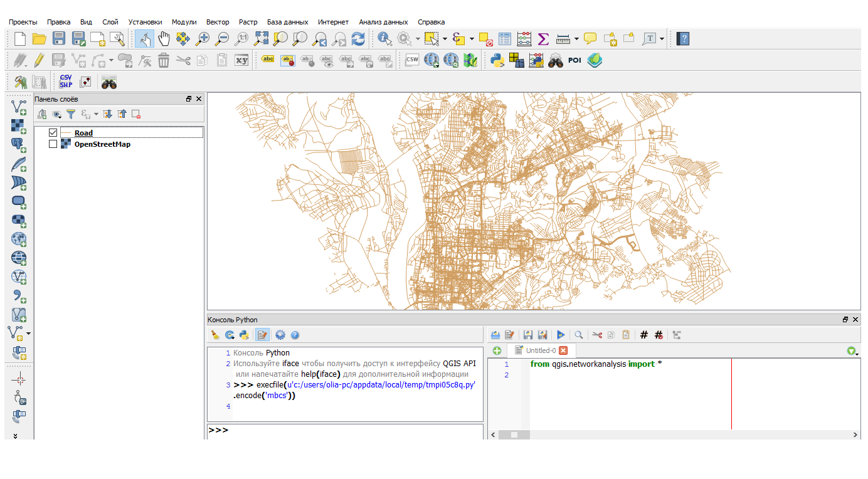Run the script in the editor
This screenshot has height=479, width=868.
(x=561, y=335)
